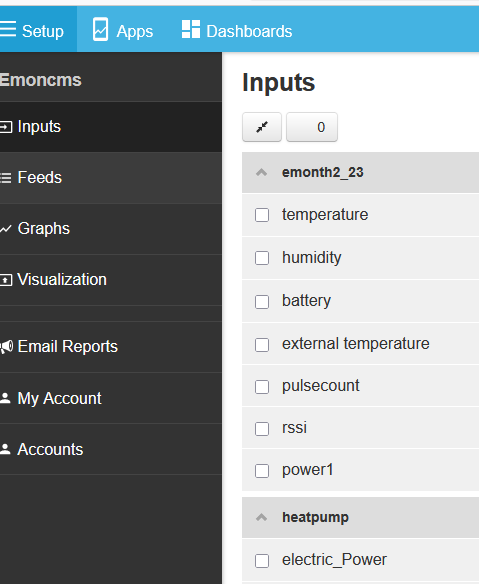Click the Setup hamburger menu icon
Image resolution: width=479 pixels, height=584 pixels.
tap(7, 29)
